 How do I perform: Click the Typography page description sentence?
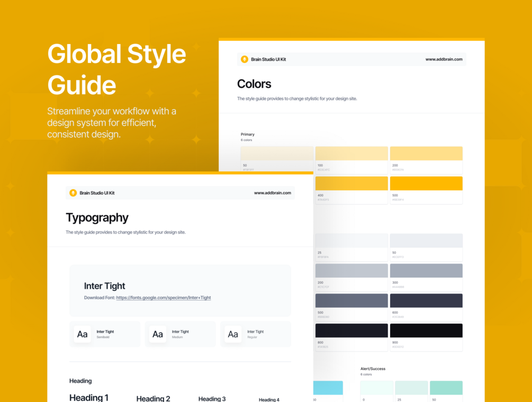[x=125, y=232]
